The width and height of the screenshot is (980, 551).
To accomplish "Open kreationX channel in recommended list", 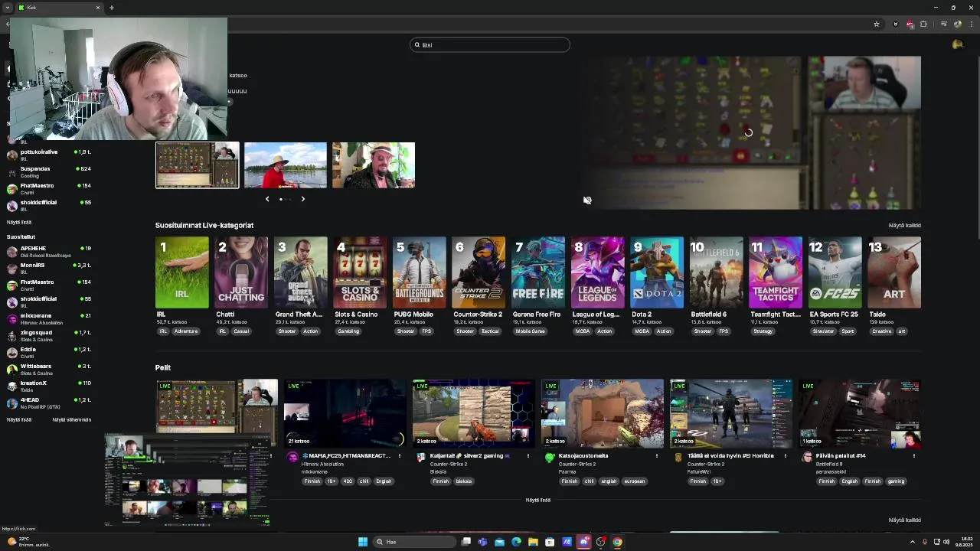I will coord(49,386).
